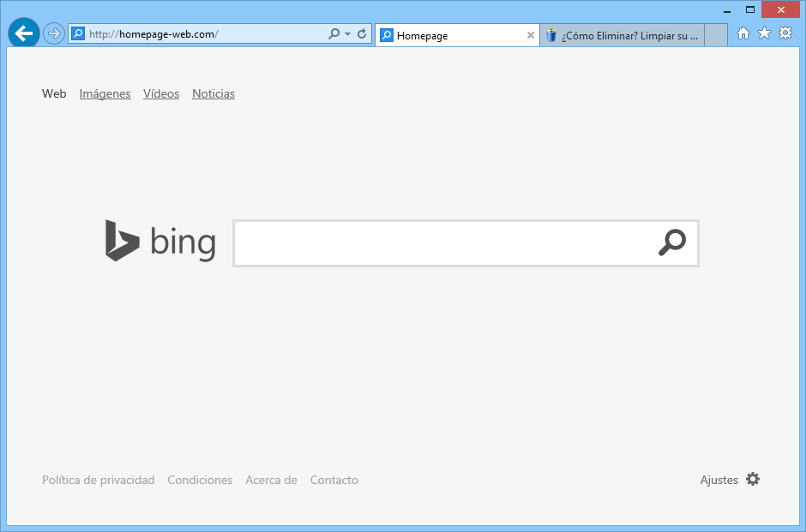Open Ajustes settings text link
Image resolution: width=806 pixels, height=532 pixels.
click(x=719, y=480)
